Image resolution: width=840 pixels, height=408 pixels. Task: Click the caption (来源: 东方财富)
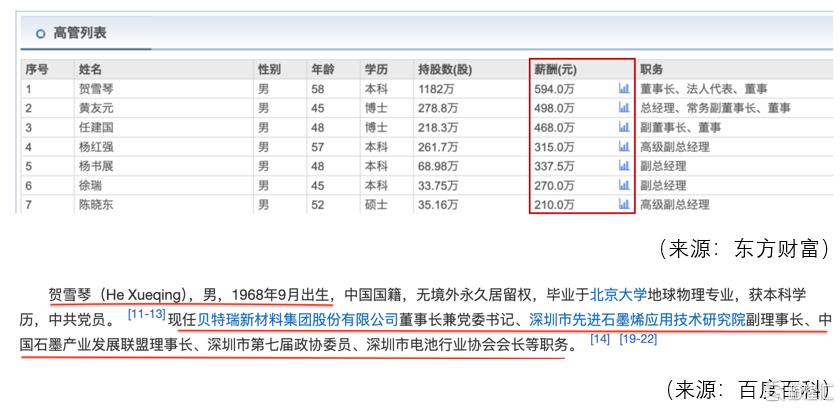coord(744,249)
